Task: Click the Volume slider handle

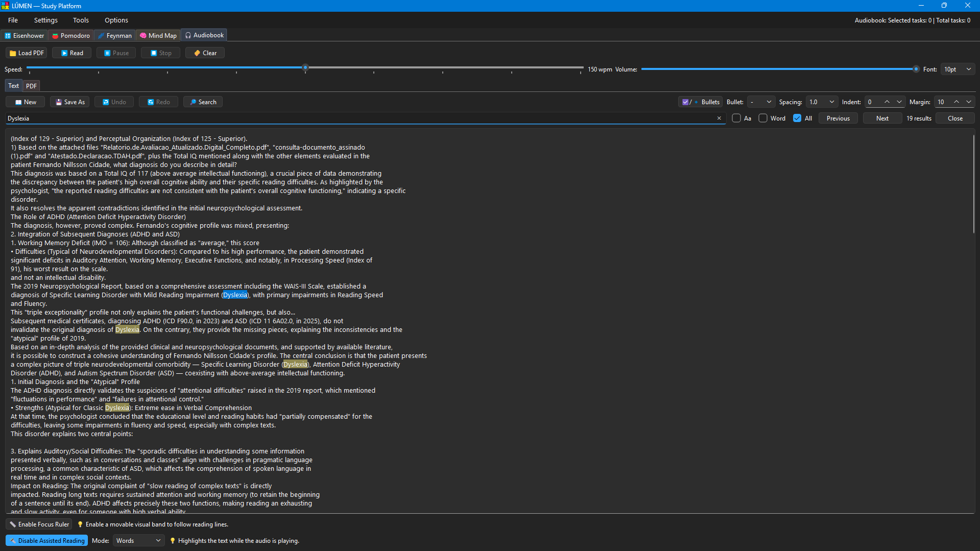Action: (916, 69)
